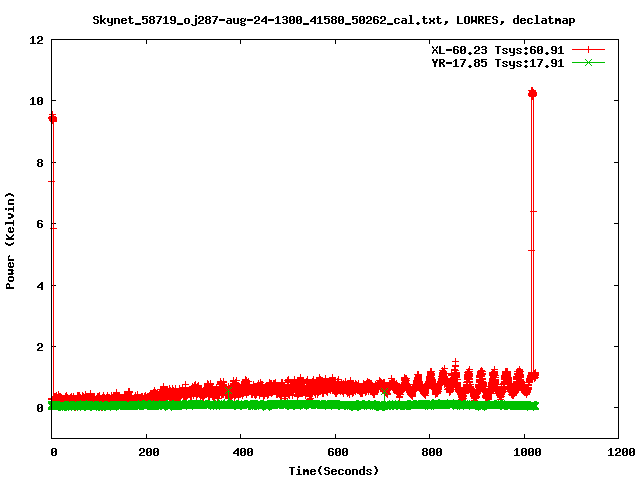
Task: Click the x-axis tick label 400
Action: [x=243, y=452]
